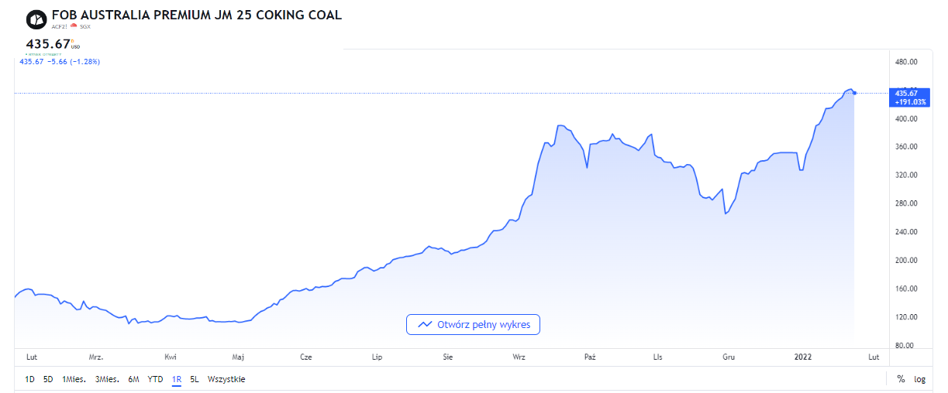The height and width of the screenshot is (393, 948).
Task: Click the 'Maj' month label on time axis
Action: click(238, 357)
